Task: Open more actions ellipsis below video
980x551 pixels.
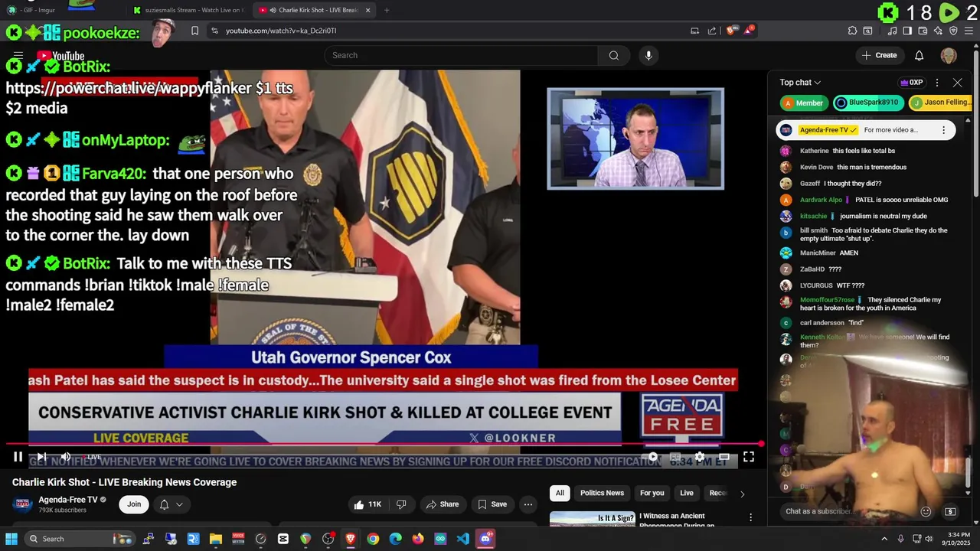Action: coord(528,504)
